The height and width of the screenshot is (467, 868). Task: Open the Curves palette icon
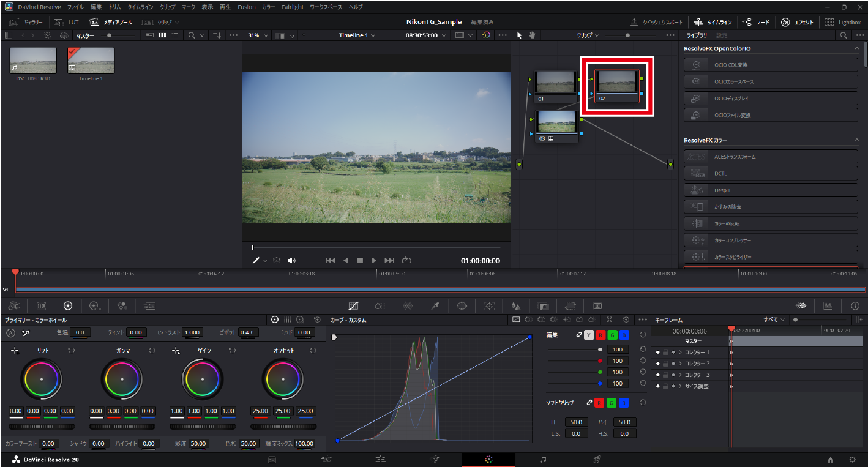click(x=353, y=306)
